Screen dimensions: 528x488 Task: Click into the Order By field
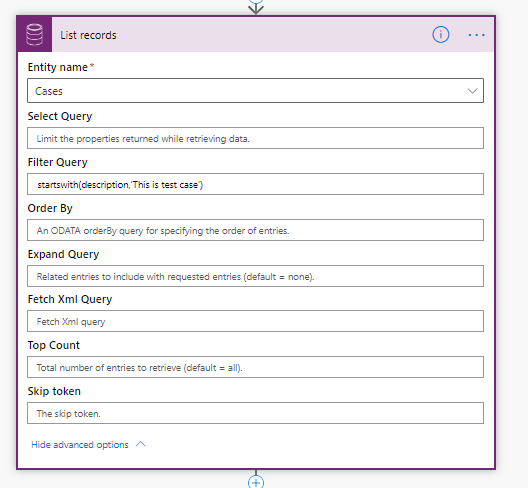click(256, 230)
